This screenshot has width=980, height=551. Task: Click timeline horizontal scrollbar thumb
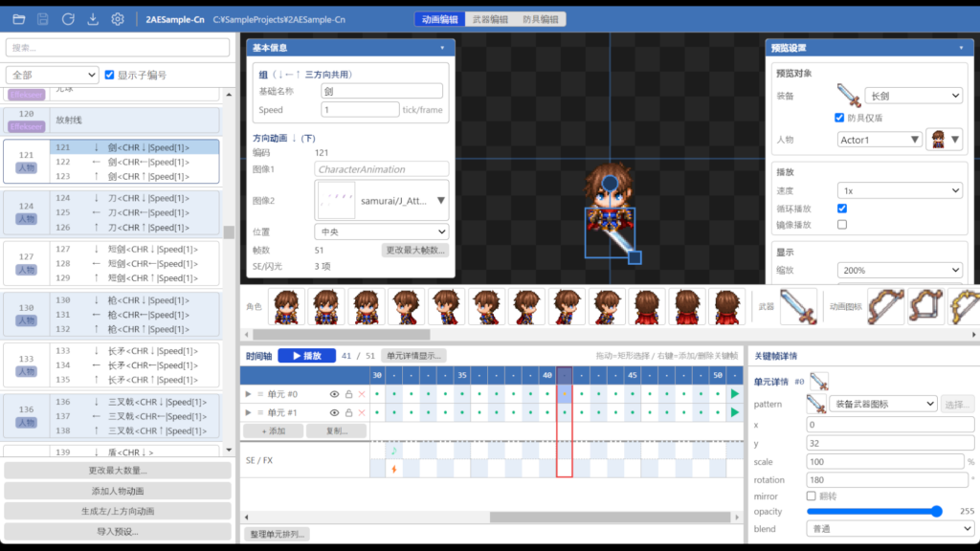[x=610, y=518]
